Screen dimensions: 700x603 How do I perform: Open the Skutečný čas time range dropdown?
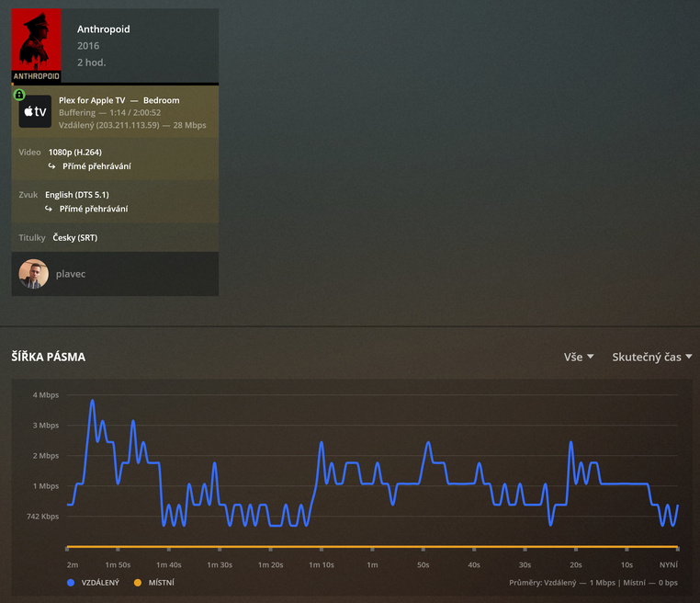pyautogui.click(x=652, y=357)
